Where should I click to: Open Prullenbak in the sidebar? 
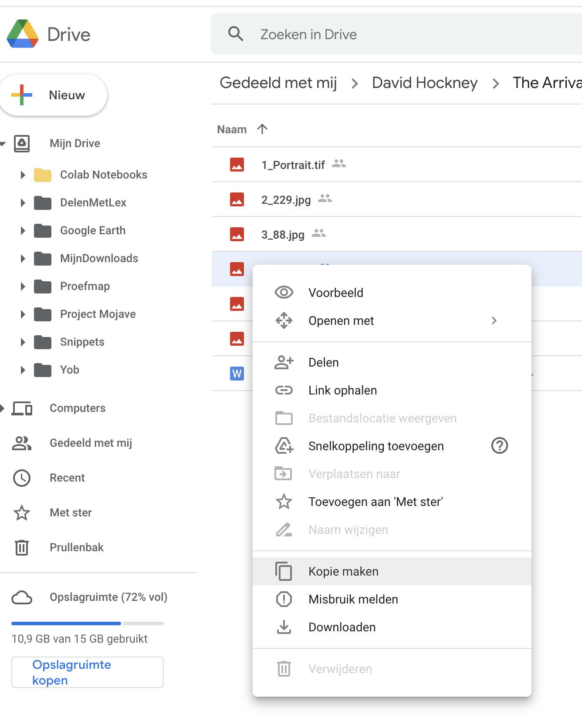point(77,547)
